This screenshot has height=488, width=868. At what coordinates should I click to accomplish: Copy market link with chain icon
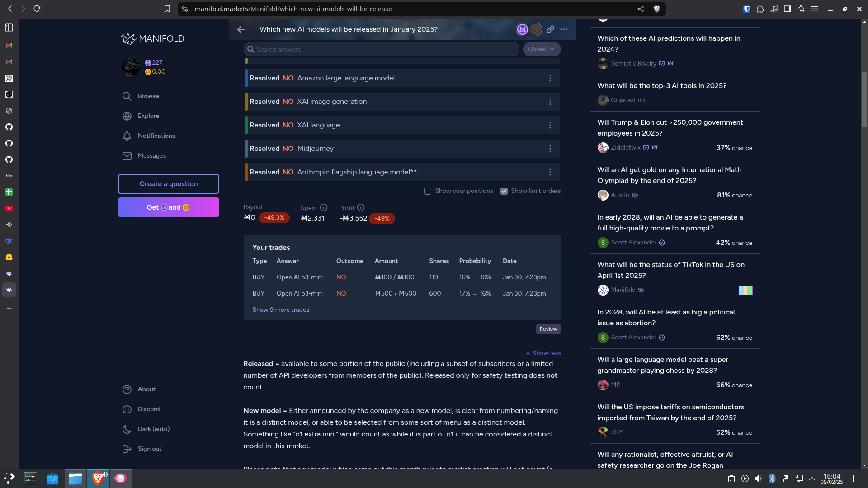pyautogui.click(x=550, y=29)
